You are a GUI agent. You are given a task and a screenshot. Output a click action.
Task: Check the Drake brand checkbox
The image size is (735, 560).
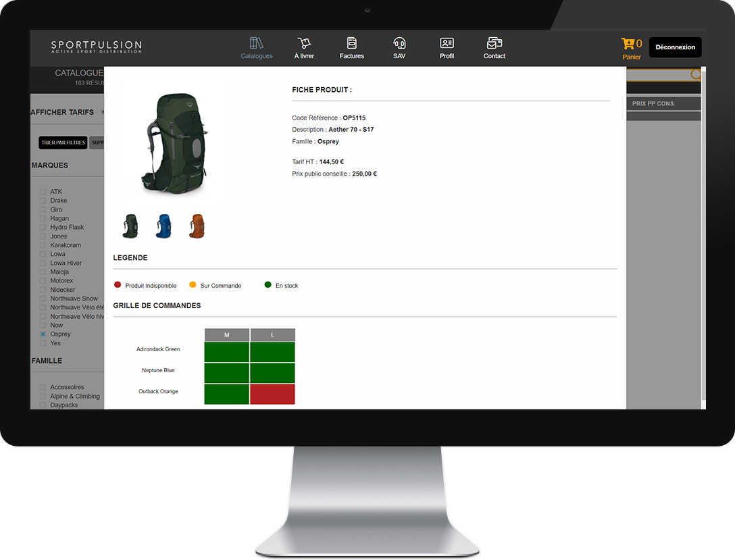click(43, 201)
